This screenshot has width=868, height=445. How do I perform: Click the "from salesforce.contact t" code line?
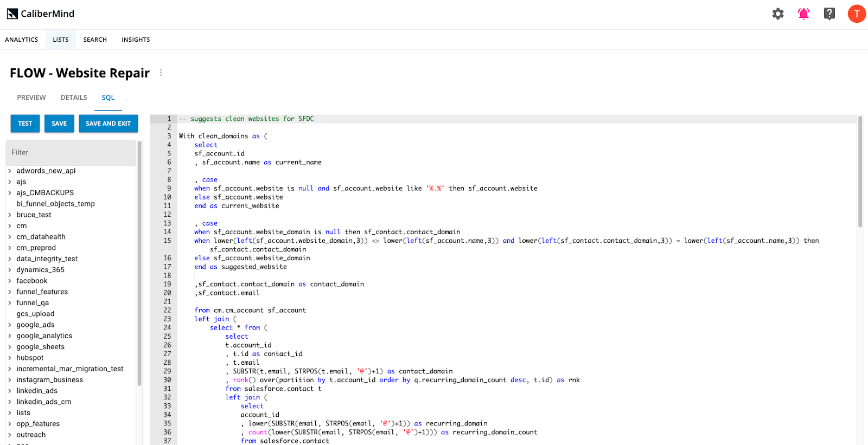273,389
